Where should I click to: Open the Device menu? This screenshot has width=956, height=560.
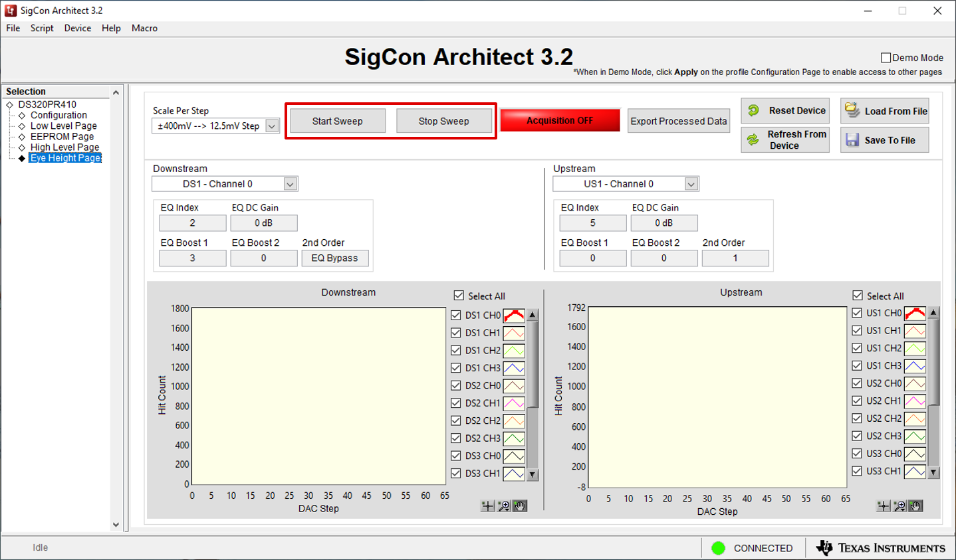coord(78,28)
